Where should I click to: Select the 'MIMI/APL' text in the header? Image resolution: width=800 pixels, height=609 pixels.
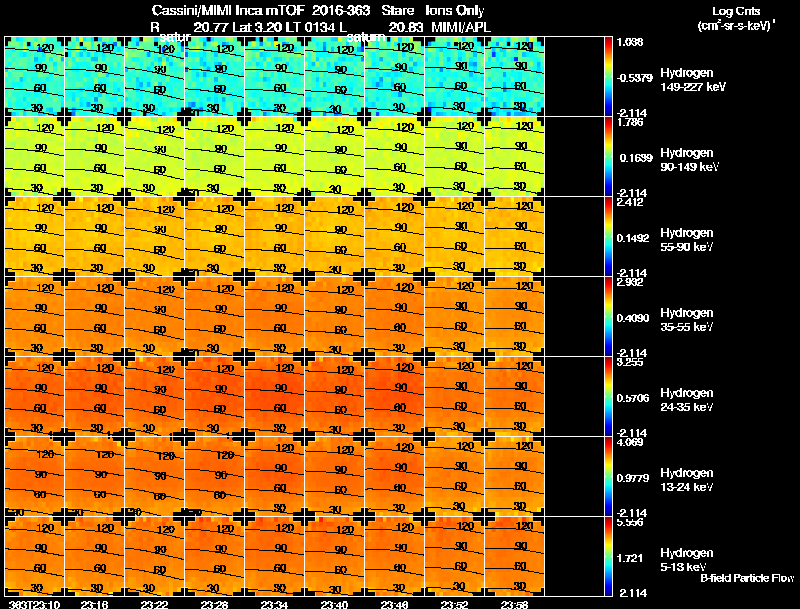[x=461, y=27]
